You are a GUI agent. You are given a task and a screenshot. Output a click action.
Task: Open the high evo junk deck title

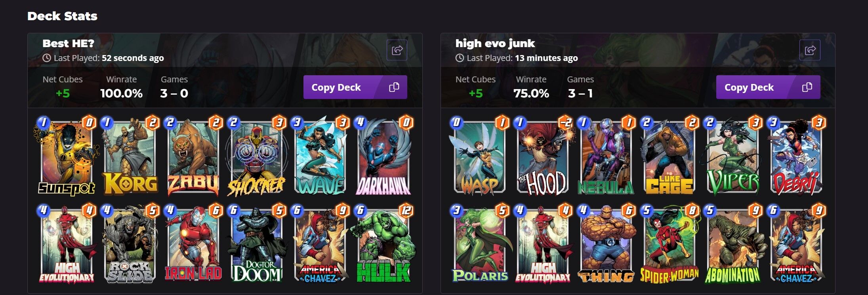[x=495, y=43]
